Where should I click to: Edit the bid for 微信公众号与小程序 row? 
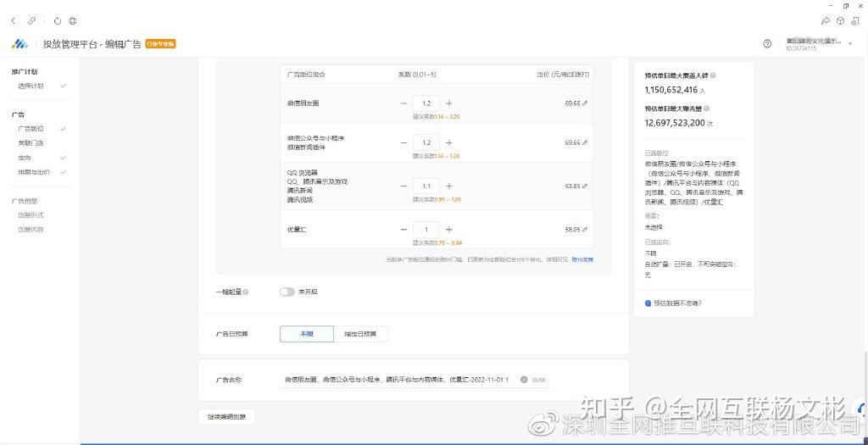click(x=585, y=142)
